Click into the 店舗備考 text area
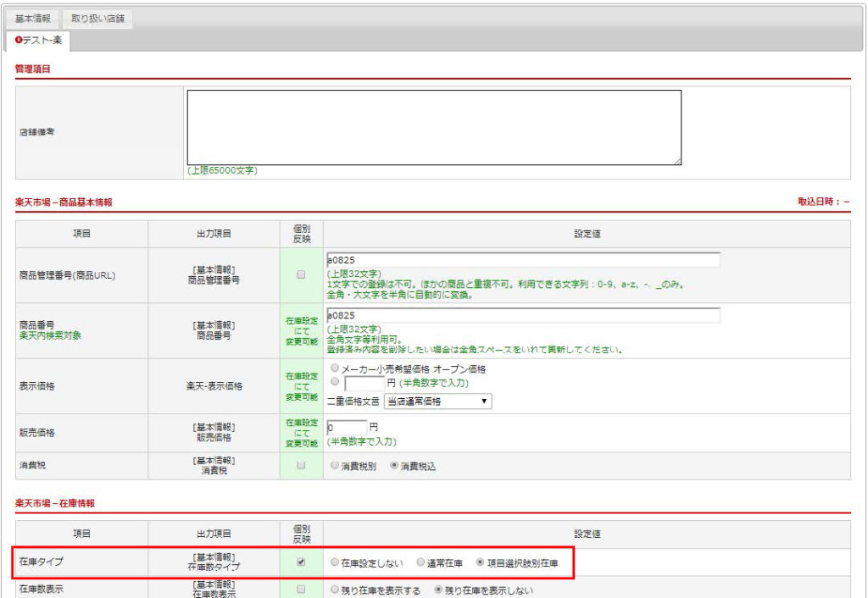Screen dimensions: 868x598 (x=434, y=127)
